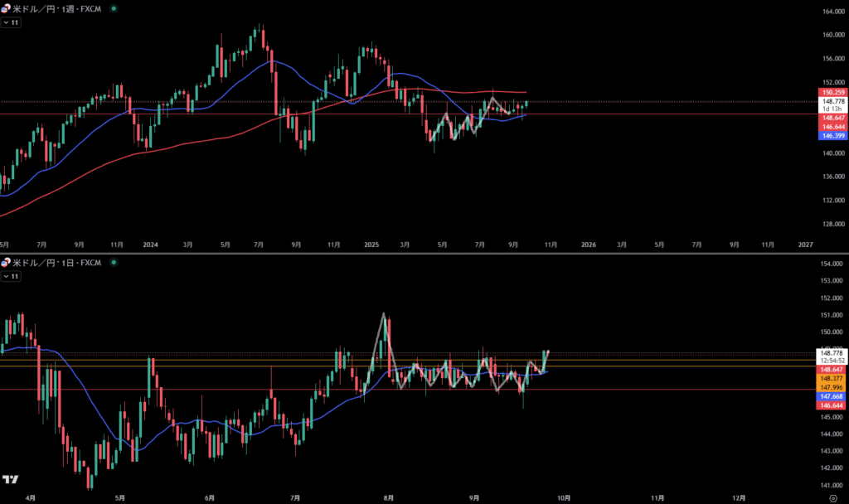Viewport: 849px width, 504px height.
Task: Click the 12月 label on daily time axis
Action: [x=739, y=498]
